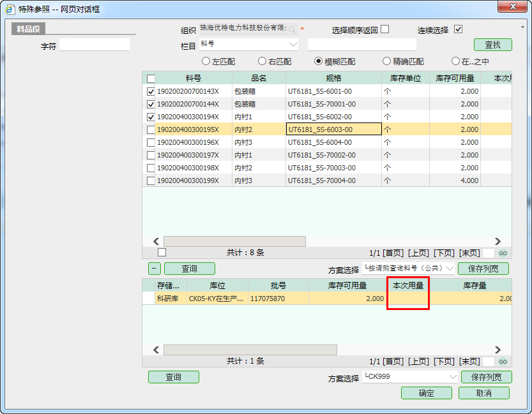Click the 查找 button
The height and width of the screenshot is (414, 532).
point(492,45)
